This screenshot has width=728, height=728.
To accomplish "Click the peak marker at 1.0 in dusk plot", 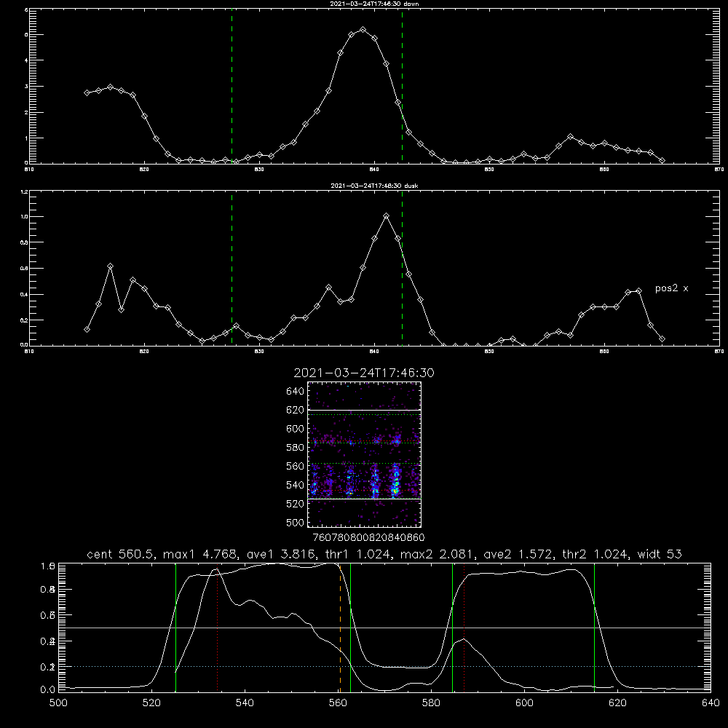I will (386, 216).
